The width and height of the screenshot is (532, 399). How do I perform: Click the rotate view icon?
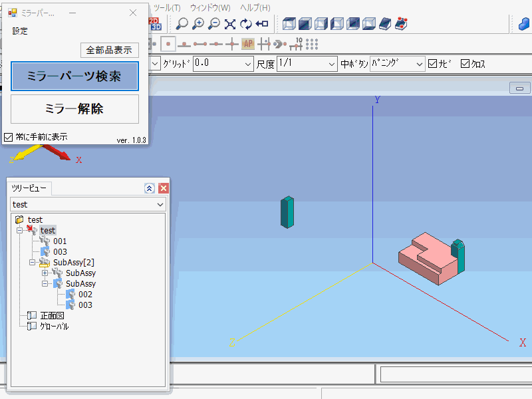pos(246,24)
